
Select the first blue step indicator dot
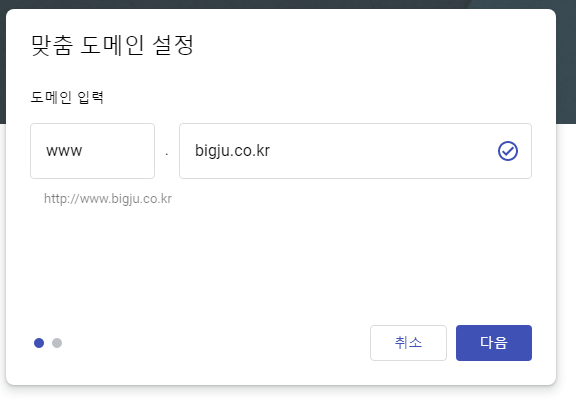tap(39, 343)
